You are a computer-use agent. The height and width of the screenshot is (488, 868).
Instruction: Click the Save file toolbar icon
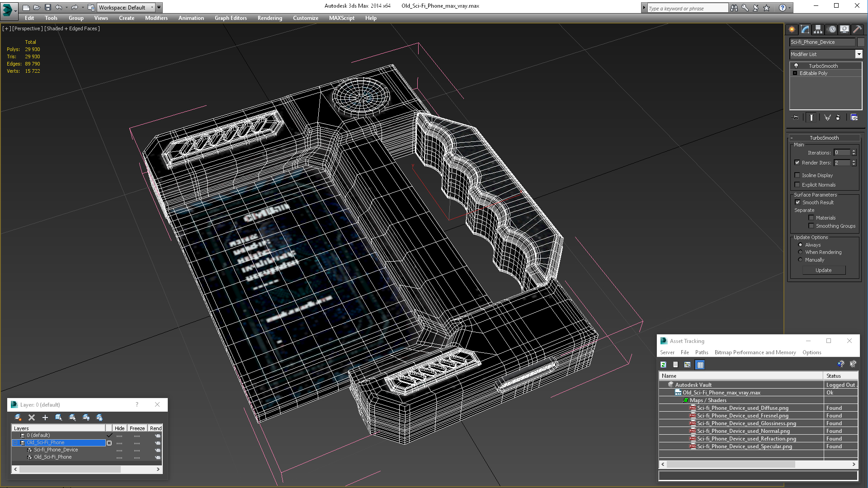[48, 7]
